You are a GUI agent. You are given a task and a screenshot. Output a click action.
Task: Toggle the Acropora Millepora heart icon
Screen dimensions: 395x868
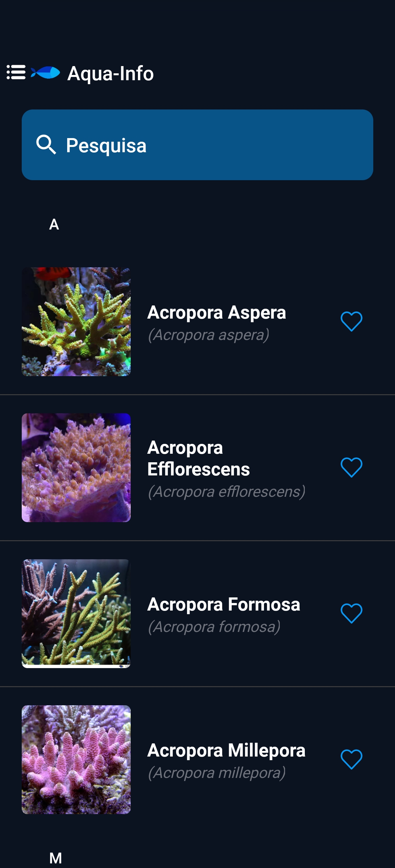(x=351, y=759)
